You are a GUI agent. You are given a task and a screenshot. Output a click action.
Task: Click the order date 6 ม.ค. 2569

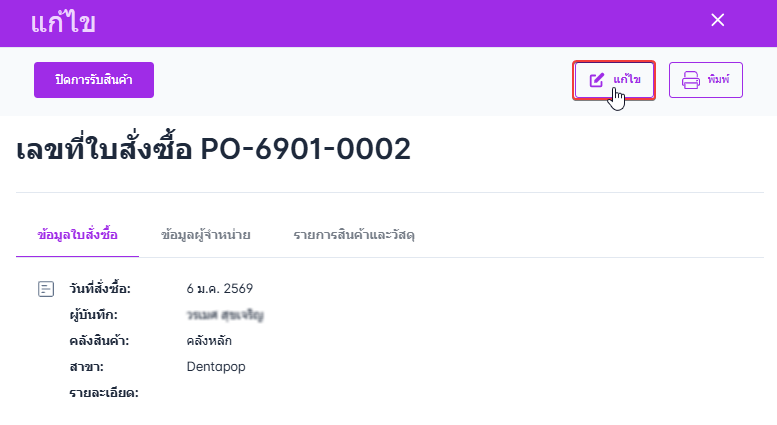220,289
